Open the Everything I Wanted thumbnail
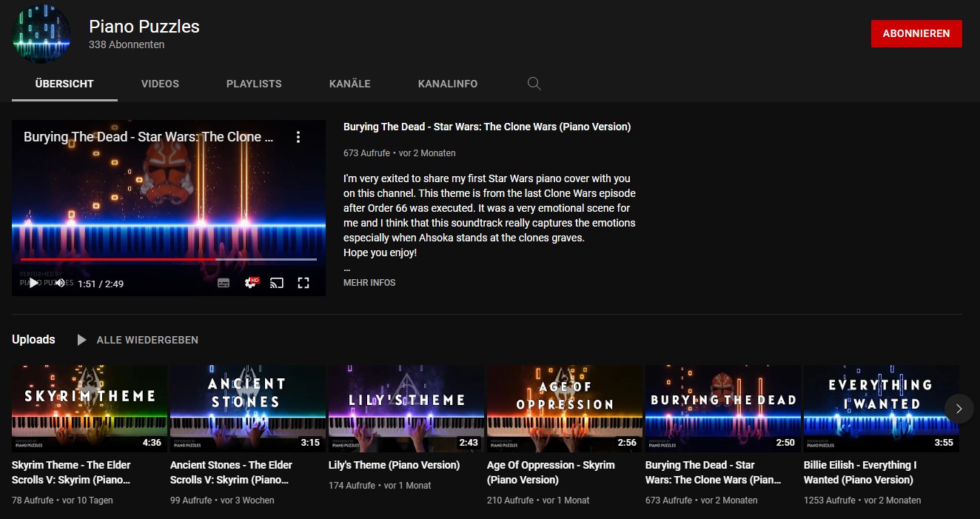This screenshot has height=519, width=980. (x=882, y=409)
